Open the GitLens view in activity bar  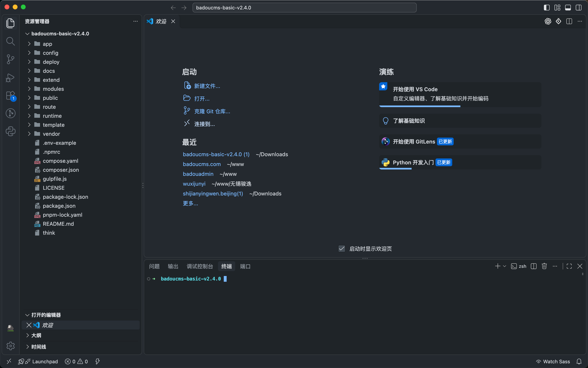click(x=10, y=113)
